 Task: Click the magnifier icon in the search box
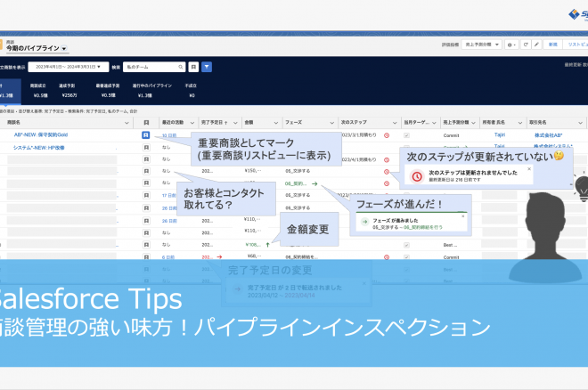(x=180, y=67)
